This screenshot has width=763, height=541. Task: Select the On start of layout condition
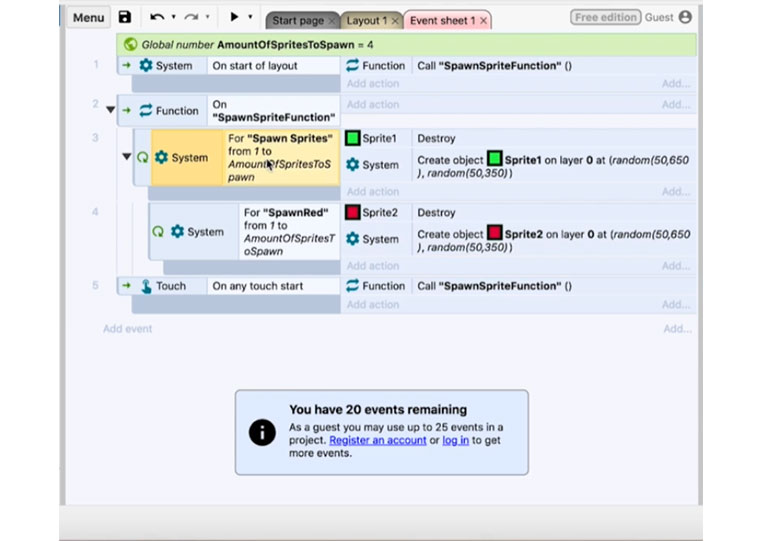(x=273, y=66)
